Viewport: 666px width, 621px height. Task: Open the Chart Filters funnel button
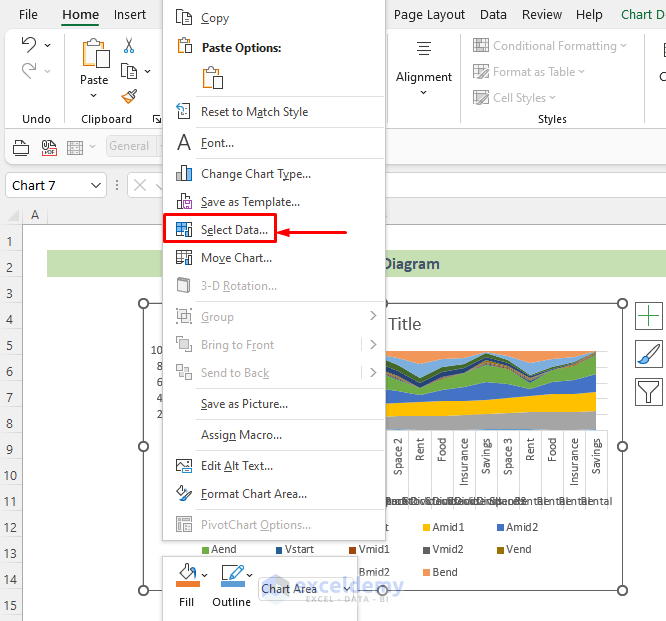649,391
